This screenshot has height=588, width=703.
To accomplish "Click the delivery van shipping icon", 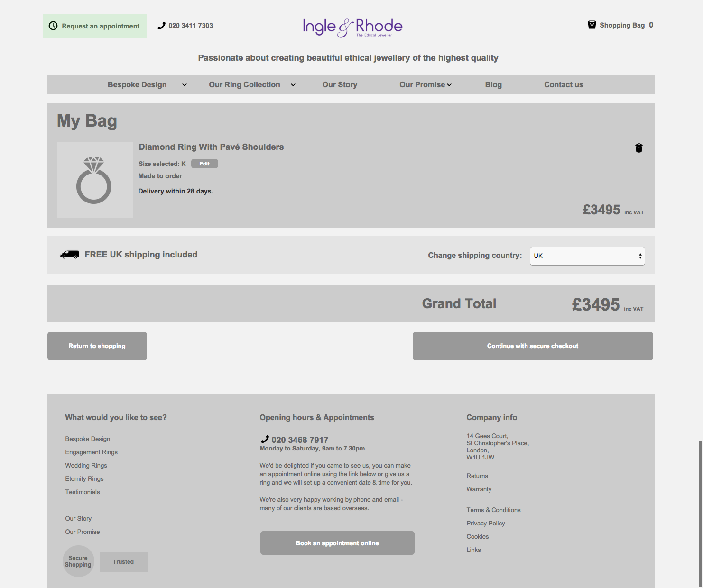I will [70, 255].
